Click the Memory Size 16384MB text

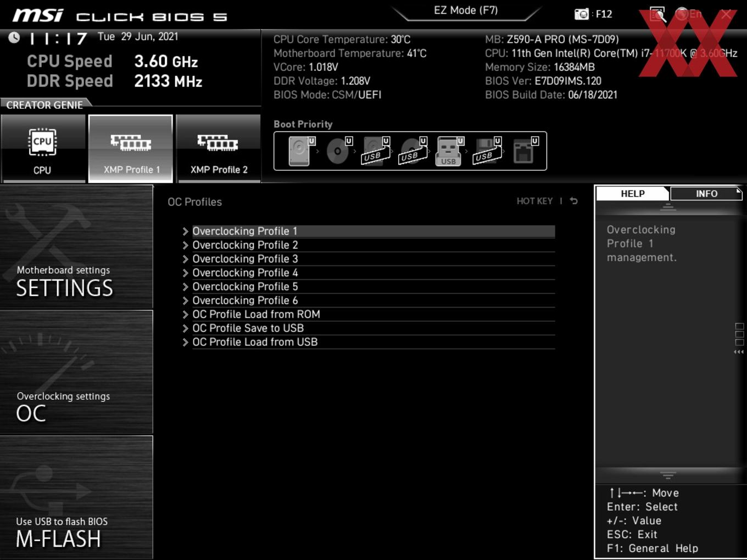pos(540,68)
